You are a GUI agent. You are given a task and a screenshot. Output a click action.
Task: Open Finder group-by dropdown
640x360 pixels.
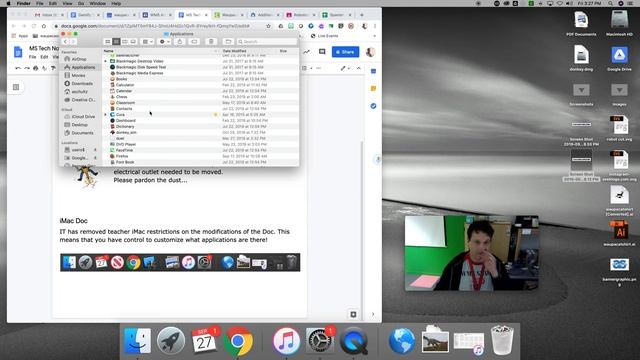pos(147,42)
